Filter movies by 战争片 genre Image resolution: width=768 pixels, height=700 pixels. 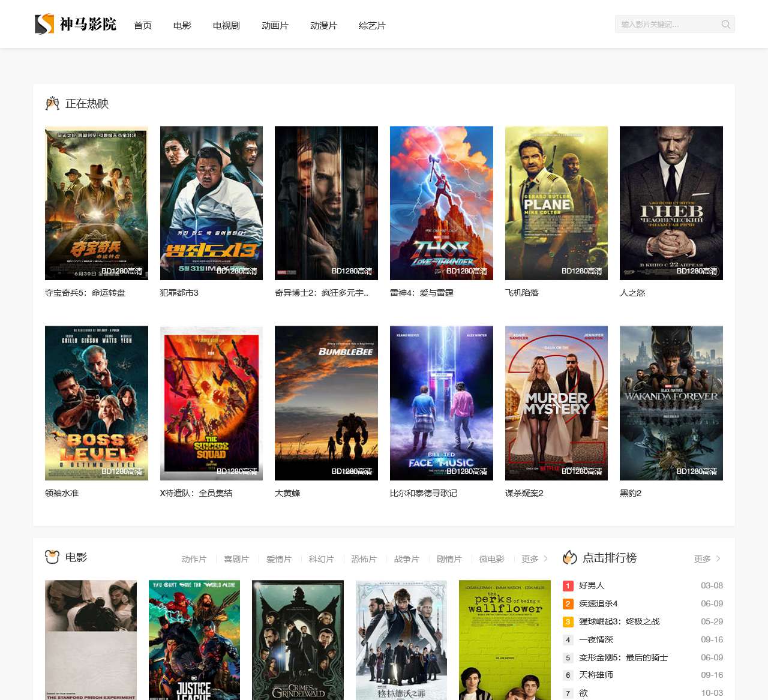(x=407, y=559)
